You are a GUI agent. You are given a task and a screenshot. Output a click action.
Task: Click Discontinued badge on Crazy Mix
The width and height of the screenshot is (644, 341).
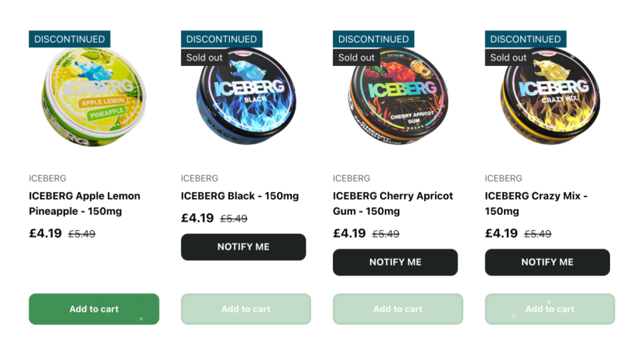click(526, 39)
